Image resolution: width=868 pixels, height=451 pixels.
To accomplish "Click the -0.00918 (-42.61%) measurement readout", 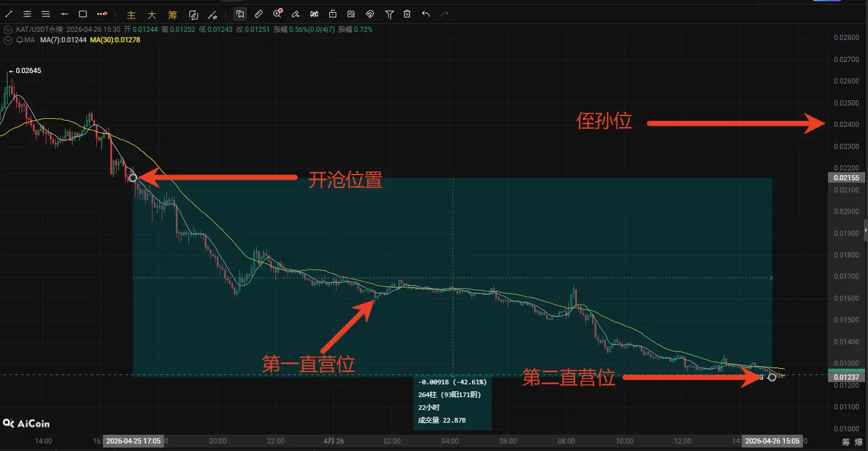I will point(452,382).
